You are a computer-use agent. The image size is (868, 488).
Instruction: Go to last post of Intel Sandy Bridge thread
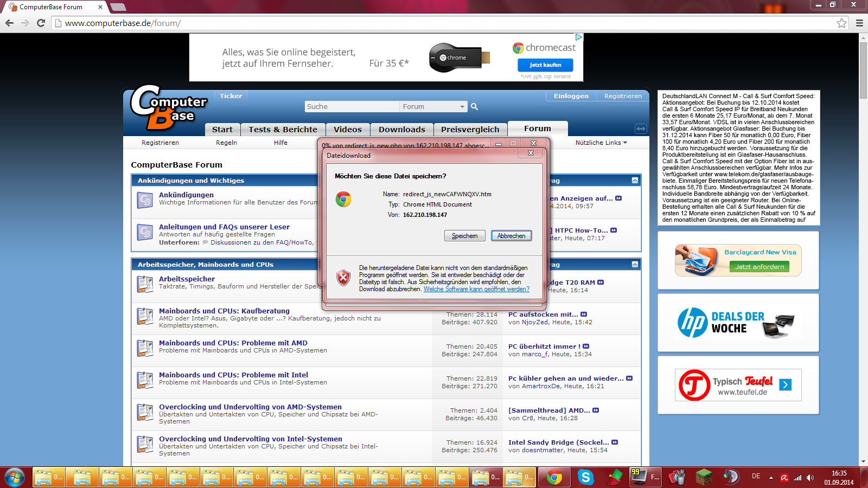pyautogui.click(x=615, y=442)
